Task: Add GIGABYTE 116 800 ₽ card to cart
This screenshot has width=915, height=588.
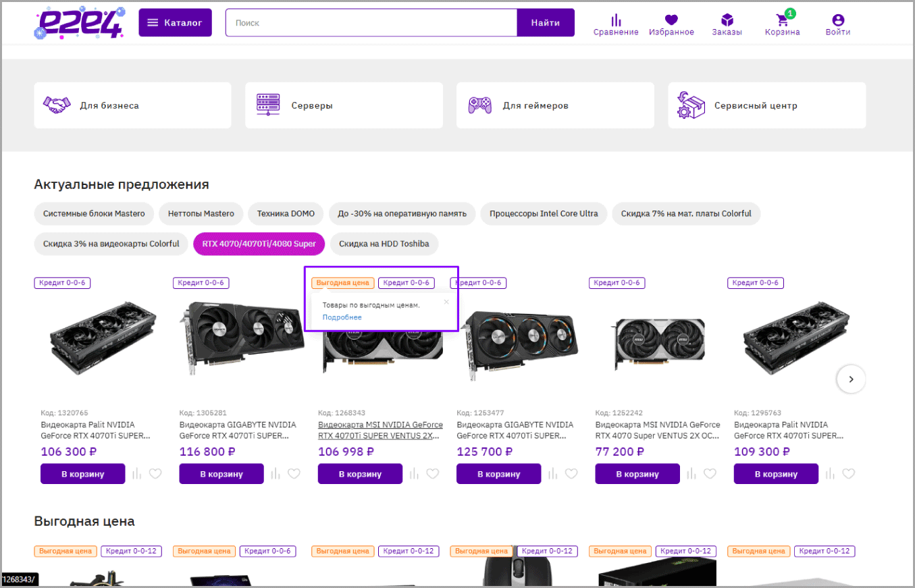Action: tap(221, 474)
